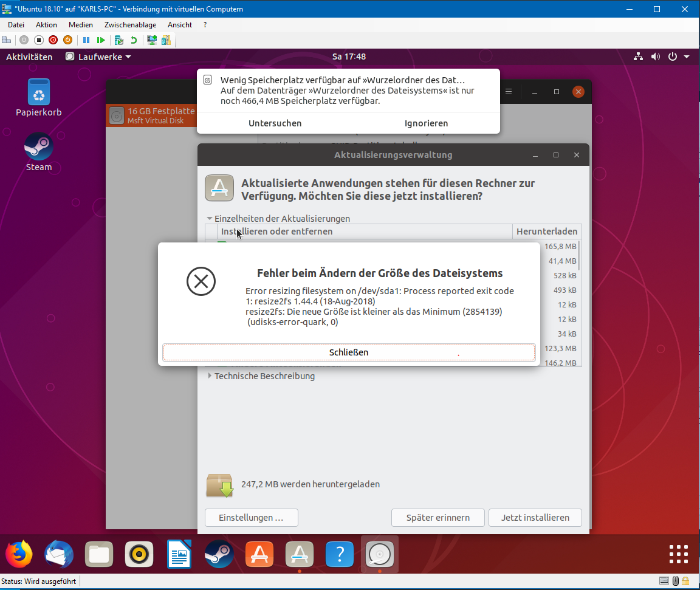Screen dimensions: 700x590
Task: Click the 41,4 MB download size
Action: (562, 261)
